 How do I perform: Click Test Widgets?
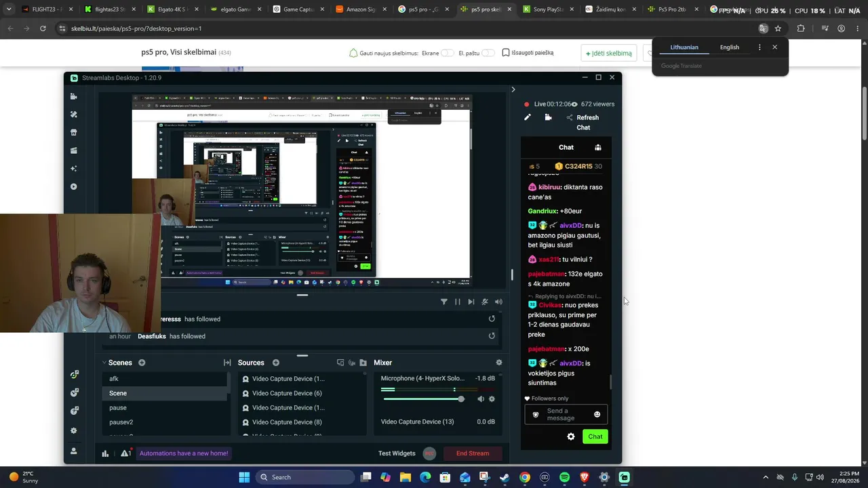coord(397,453)
